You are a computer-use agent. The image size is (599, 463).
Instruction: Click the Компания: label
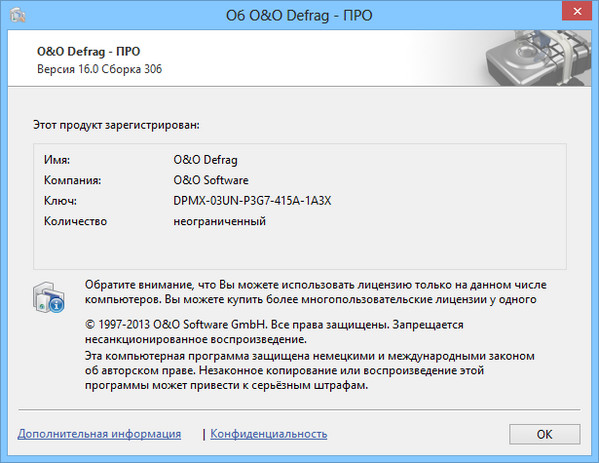(x=73, y=180)
